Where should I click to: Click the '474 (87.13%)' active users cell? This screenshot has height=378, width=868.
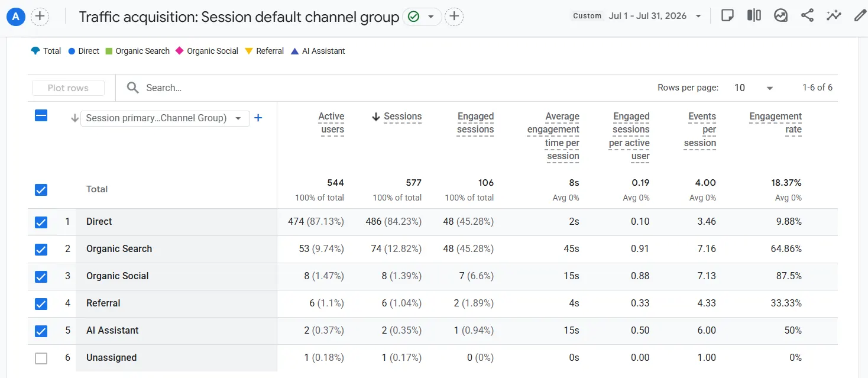(x=316, y=221)
